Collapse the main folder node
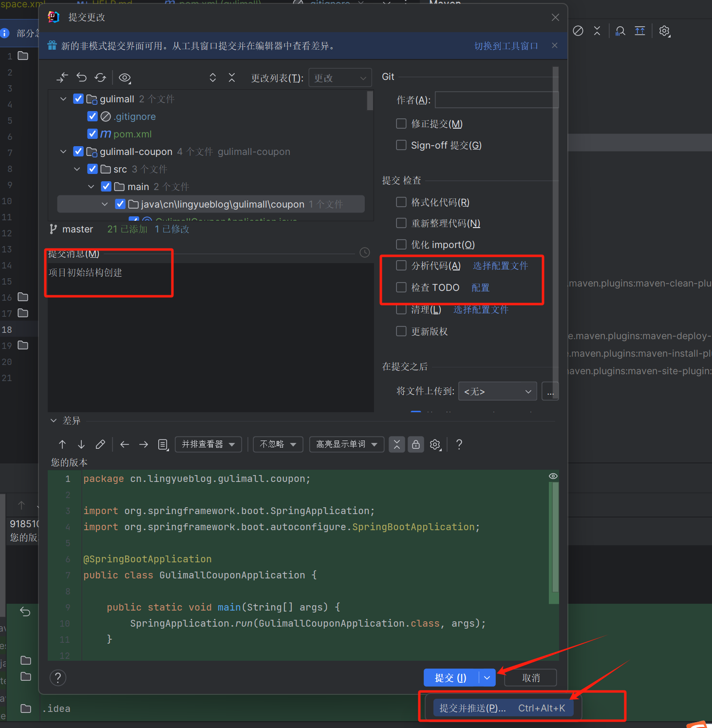 (91, 187)
